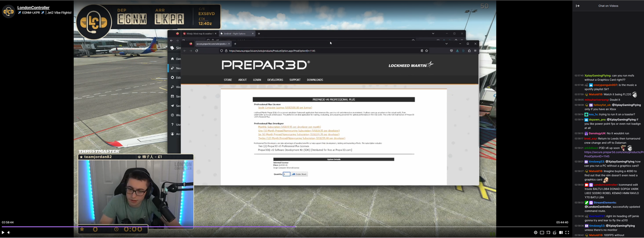644x238 pixels.
Task: Open DOWNLOADS menu on Prepar3D site
Action: point(315,80)
